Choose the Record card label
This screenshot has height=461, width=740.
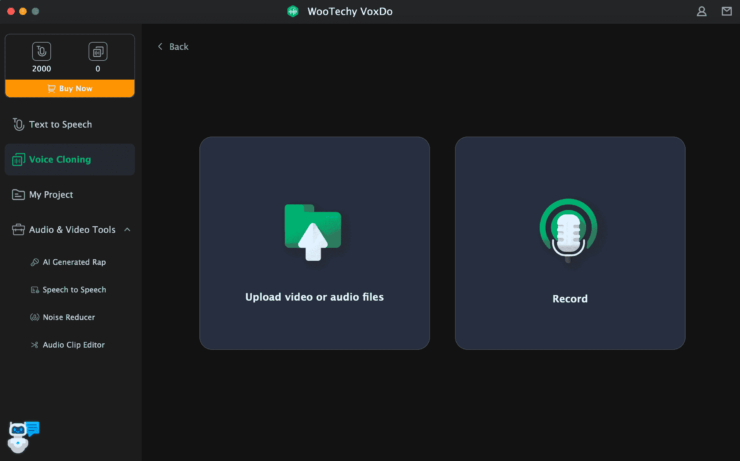[570, 299]
